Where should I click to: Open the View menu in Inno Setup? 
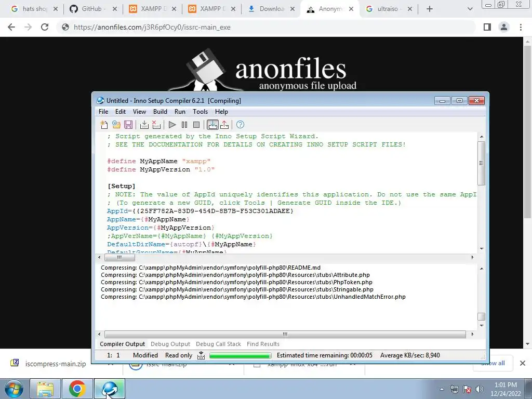coord(139,112)
